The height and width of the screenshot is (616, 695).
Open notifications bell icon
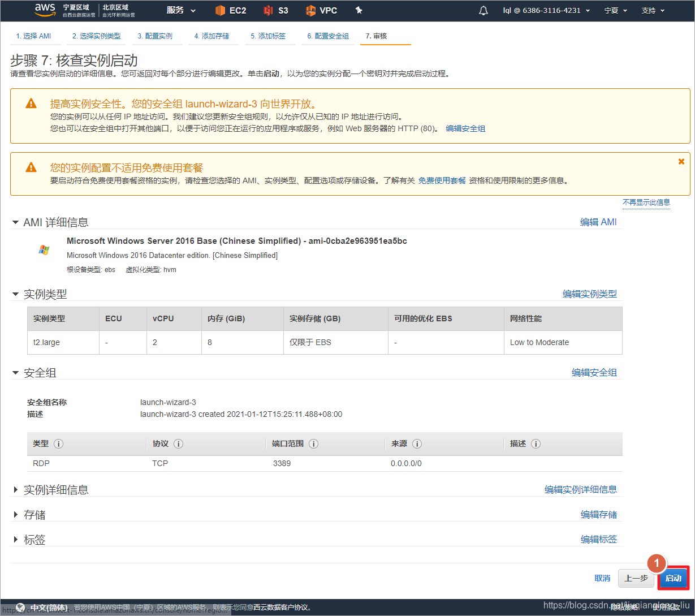[483, 11]
